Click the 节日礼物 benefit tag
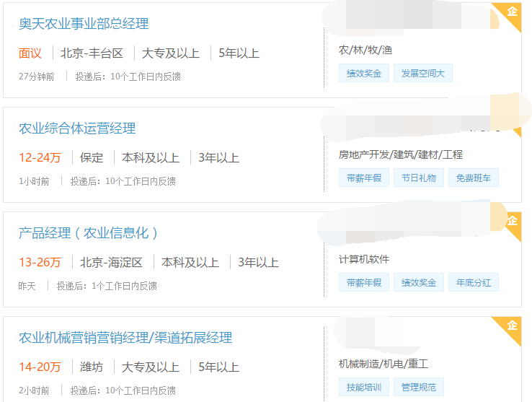The image size is (532, 402). coord(418,178)
